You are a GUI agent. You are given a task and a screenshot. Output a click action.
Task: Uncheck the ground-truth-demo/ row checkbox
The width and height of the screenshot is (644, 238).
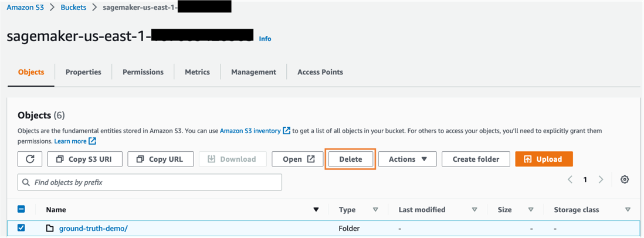(21, 228)
